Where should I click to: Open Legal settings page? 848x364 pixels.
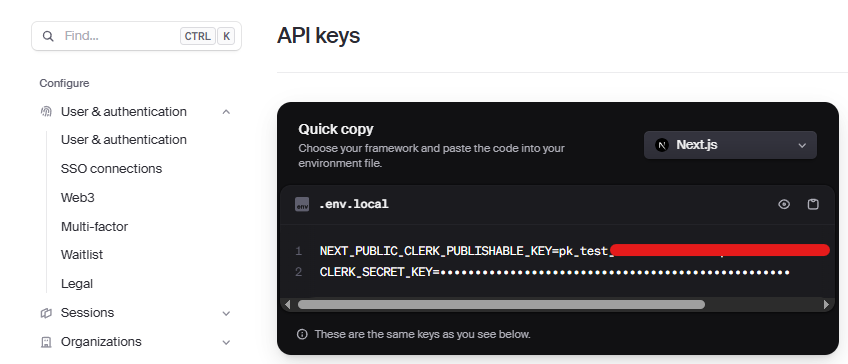tap(77, 284)
